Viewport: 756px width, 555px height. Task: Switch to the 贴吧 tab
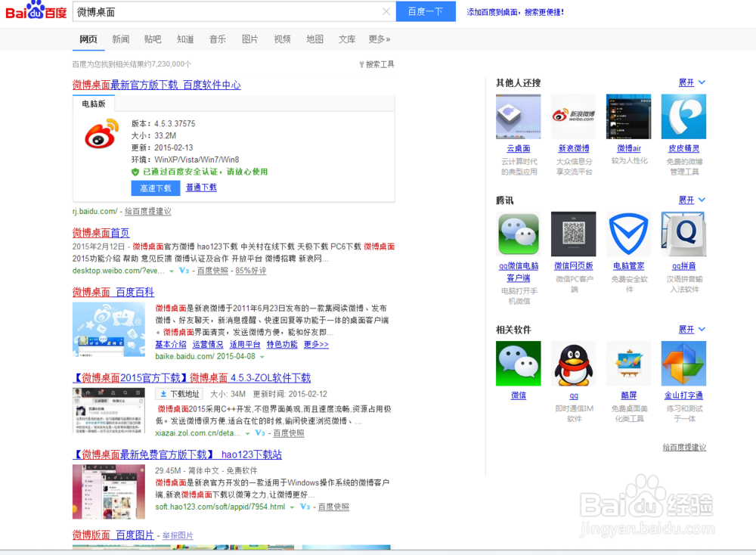(x=153, y=39)
